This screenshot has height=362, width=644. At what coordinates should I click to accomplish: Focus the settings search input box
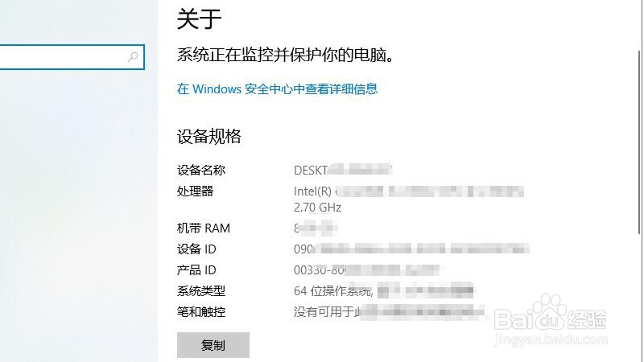[x=72, y=56]
